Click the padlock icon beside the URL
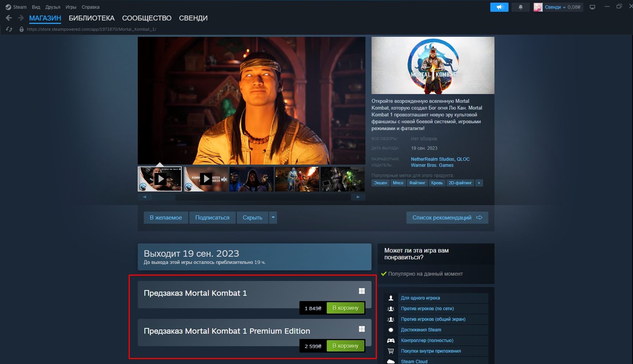The width and height of the screenshot is (633, 364). (22, 29)
